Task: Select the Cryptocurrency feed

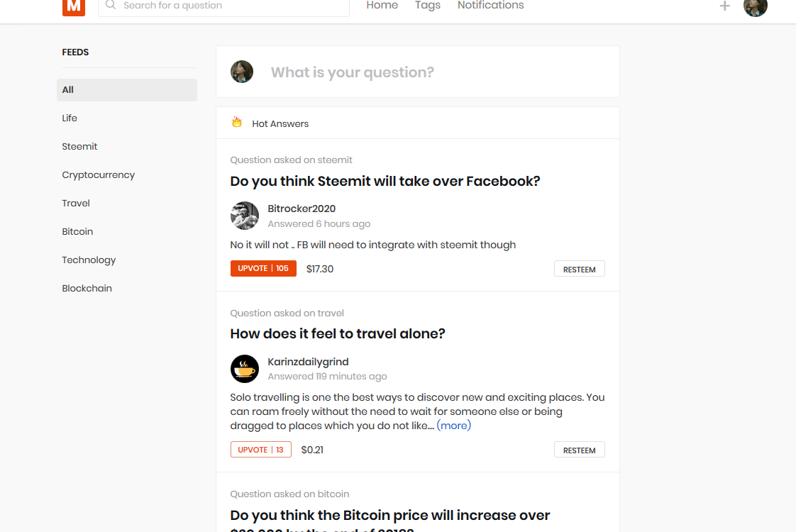Action: (x=98, y=174)
